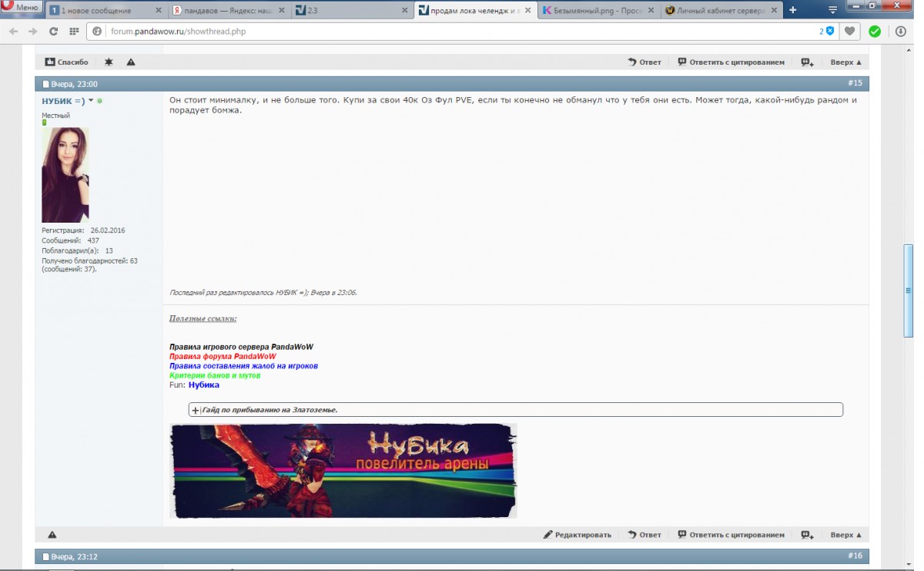Select the 'продам лока челендж' tab
This screenshot has width=924, height=571.
click(475, 11)
